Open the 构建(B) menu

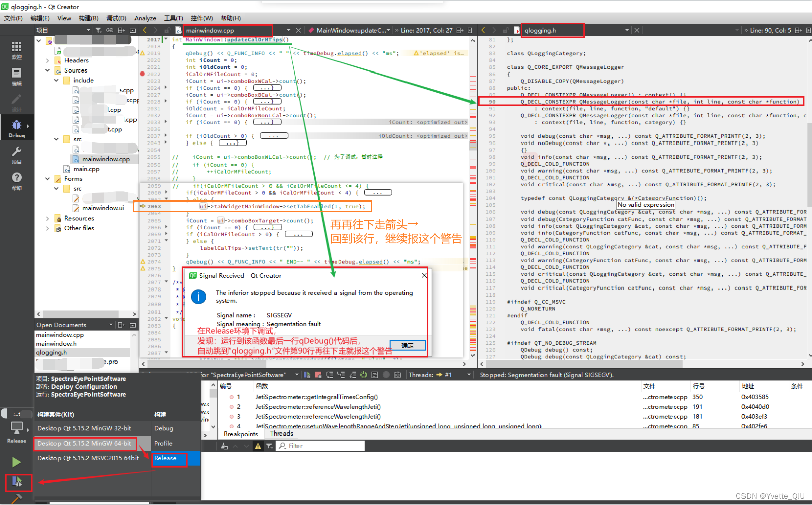pos(89,18)
